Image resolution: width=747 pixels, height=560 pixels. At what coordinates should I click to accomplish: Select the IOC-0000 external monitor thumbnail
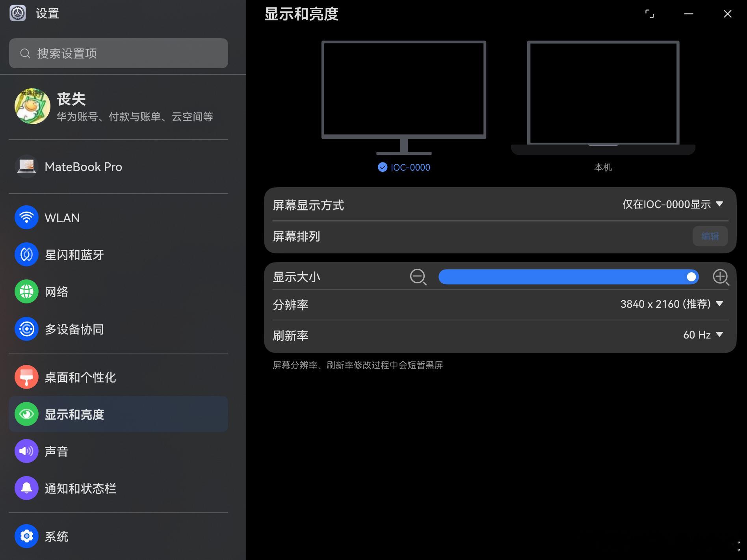[404, 98]
